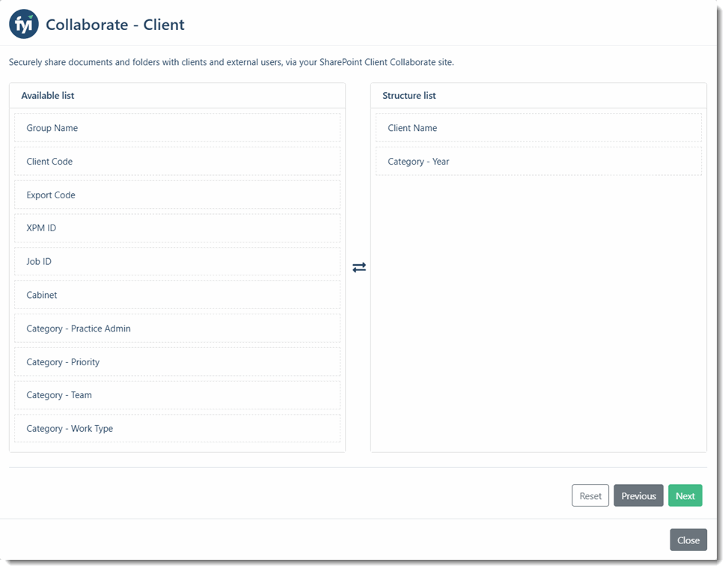The image size is (728, 571).
Task: Close the Collaborate dialog
Action: [688, 540]
